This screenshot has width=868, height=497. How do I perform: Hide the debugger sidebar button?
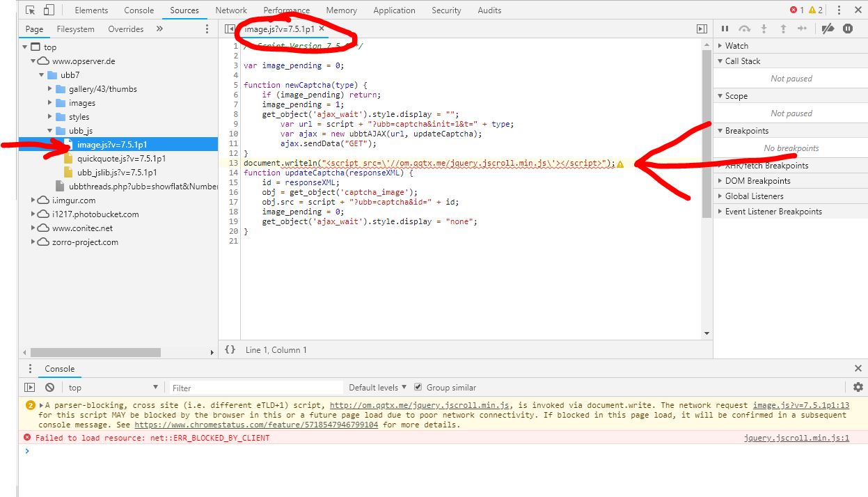pyautogui.click(x=702, y=29)
